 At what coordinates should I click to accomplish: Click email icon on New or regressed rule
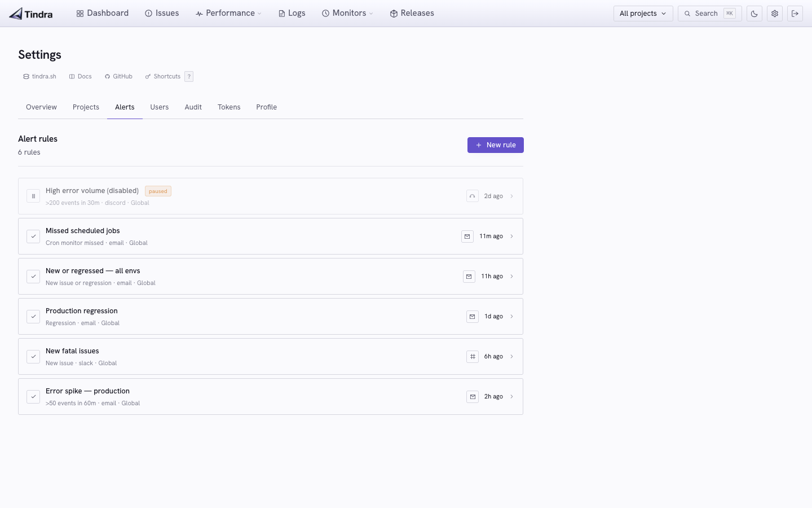tap(469, 276)
